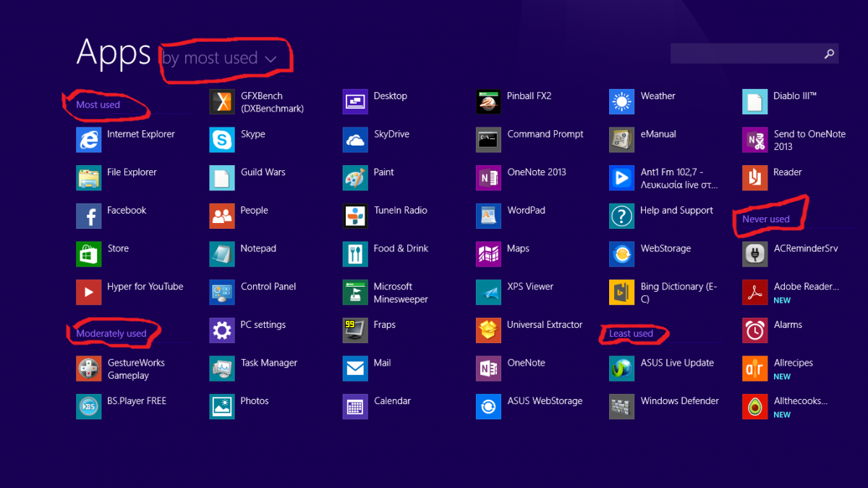Image resolution: width=868 pixels, height=488 pixels.
Task: Open Ant1 Fm 102,7 radio icon
Action: coord(621,178)
